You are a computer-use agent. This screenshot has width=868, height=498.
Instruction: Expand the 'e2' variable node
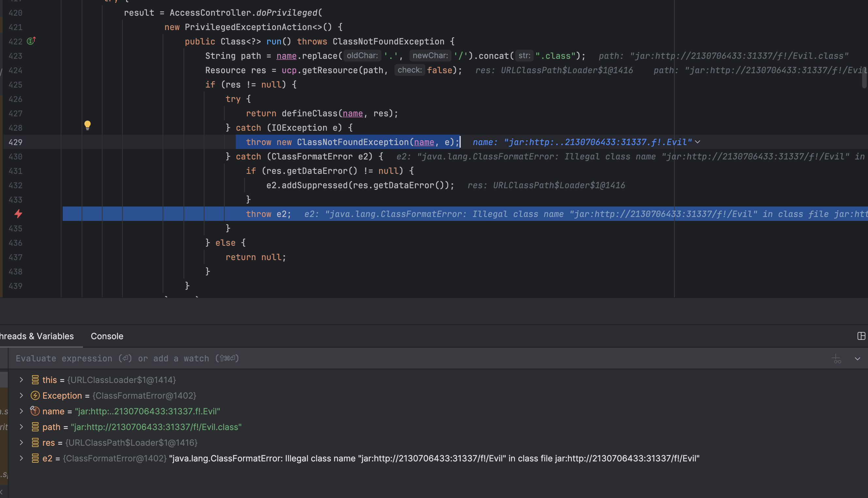21,458
